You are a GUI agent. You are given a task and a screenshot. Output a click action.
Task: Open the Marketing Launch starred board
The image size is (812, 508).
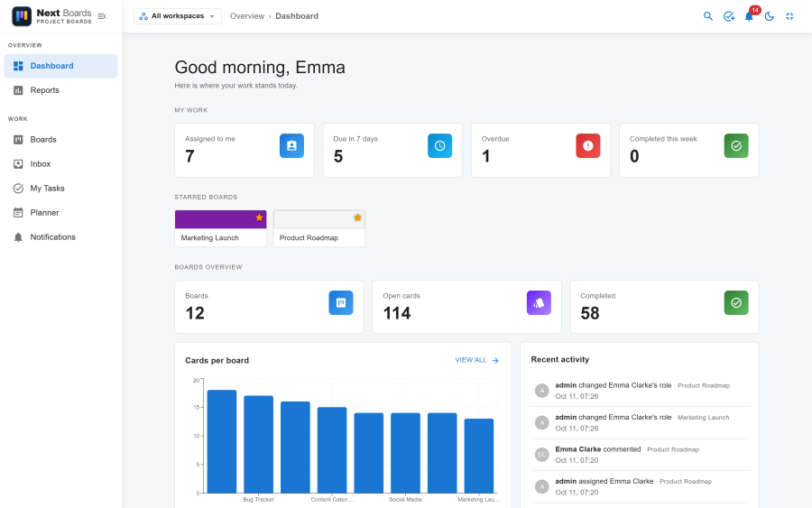[x=221, y=228]
